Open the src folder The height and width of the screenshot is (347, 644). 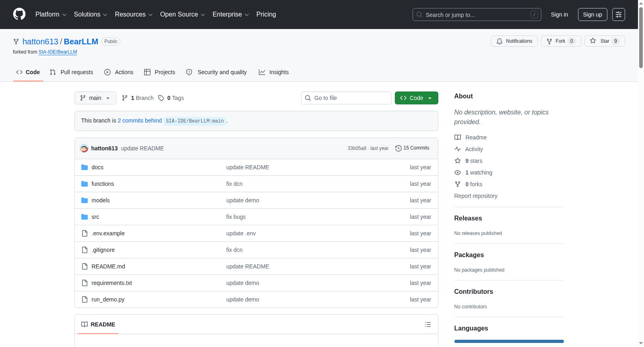[x=95, y=217]
